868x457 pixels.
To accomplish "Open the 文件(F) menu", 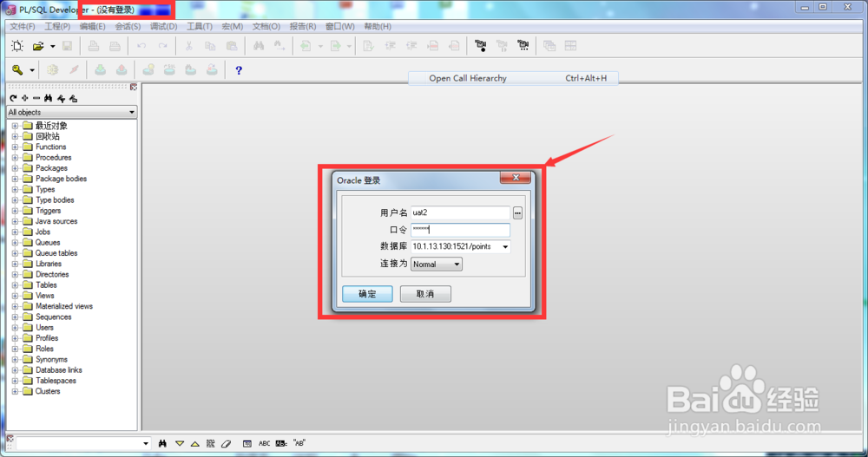I will (23, 27).
